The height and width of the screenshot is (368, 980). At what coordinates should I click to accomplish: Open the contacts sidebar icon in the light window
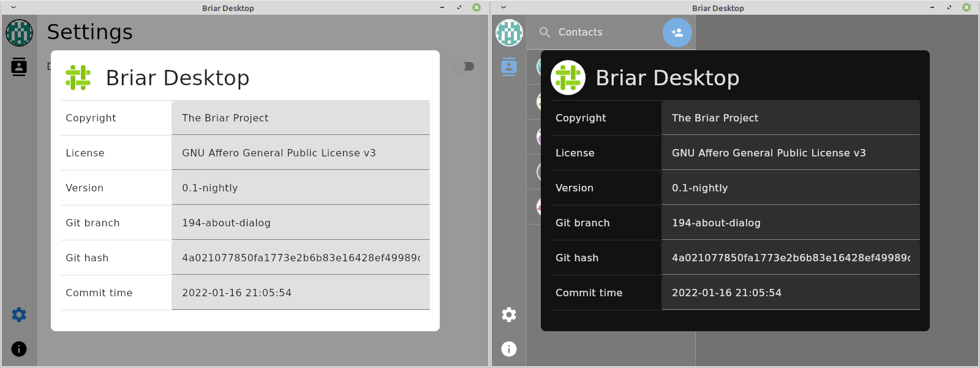[19, 66]
